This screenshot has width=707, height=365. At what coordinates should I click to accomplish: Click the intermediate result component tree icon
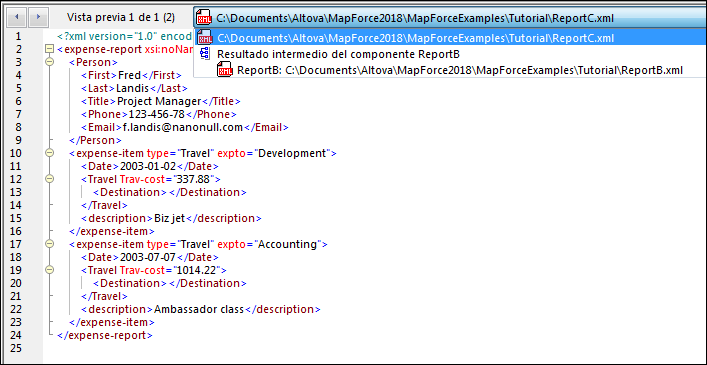click(x=205, y=54)
